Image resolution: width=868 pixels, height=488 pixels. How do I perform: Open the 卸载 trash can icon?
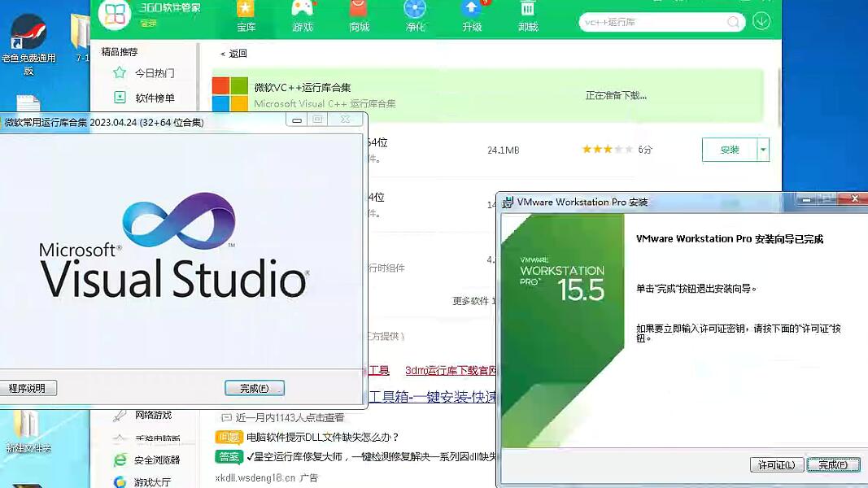[528, 10]
